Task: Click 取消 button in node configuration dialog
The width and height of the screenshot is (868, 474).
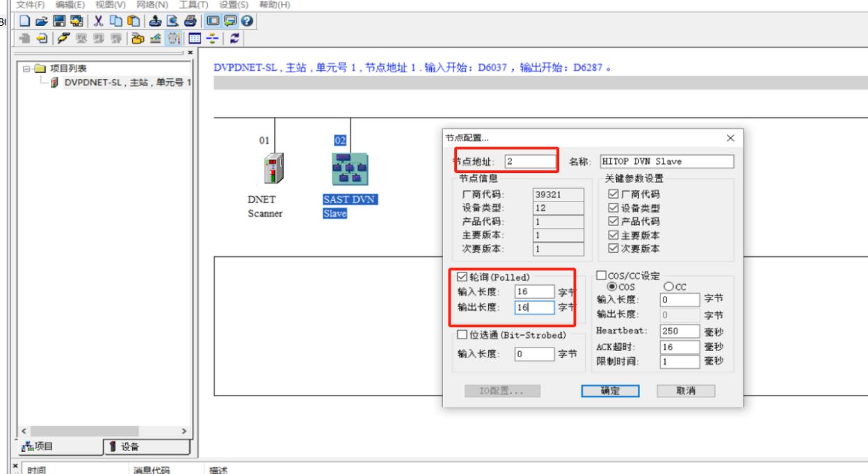Action: [x=686, y=390]
